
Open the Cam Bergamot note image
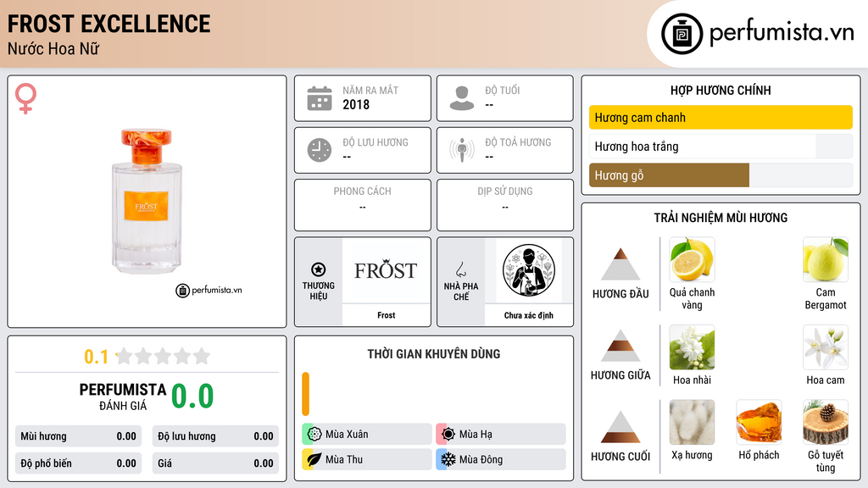(826, 259)
